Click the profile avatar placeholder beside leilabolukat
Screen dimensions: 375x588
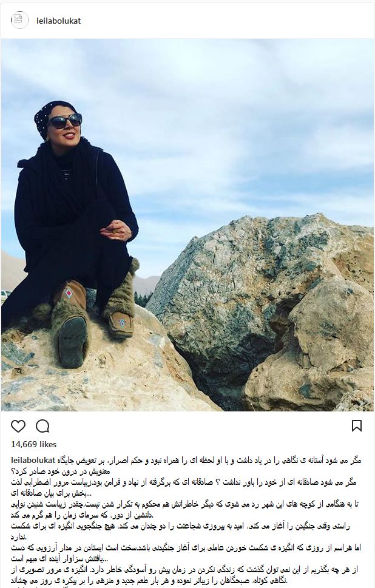click(19, 20)
